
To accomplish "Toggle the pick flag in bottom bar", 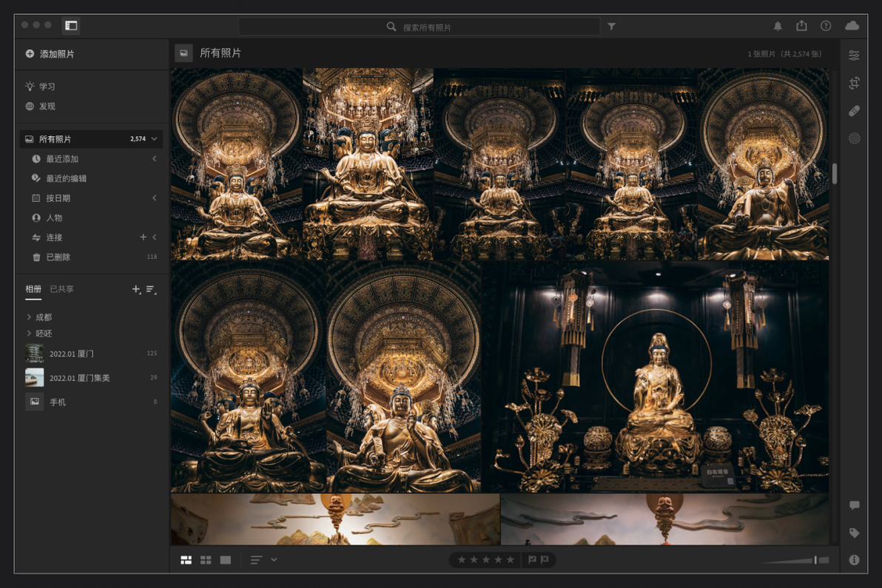I will pos(532,559).
